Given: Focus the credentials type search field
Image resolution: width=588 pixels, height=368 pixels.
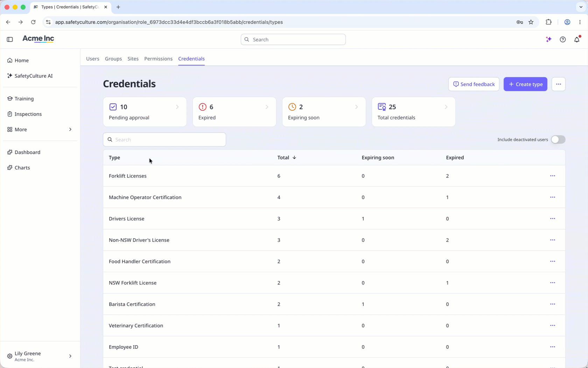Looking at the screenshot, I should [164, 139].
